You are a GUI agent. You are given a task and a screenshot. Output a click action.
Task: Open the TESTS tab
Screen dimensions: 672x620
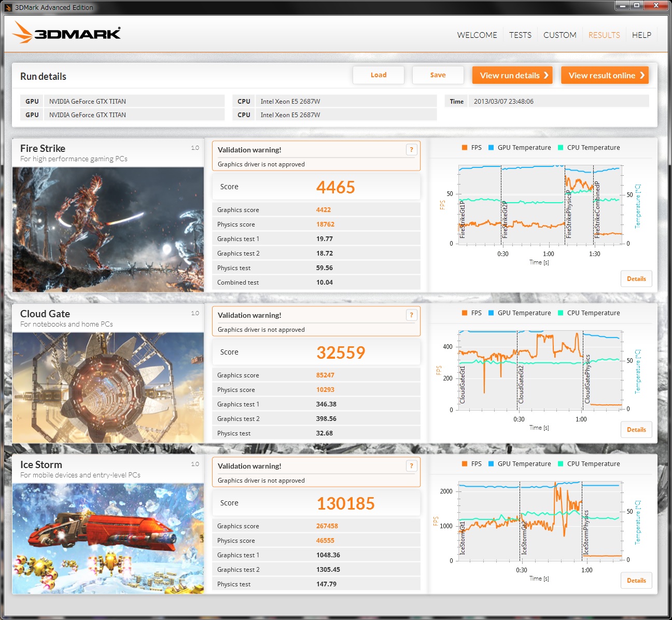tap(520, 35)
